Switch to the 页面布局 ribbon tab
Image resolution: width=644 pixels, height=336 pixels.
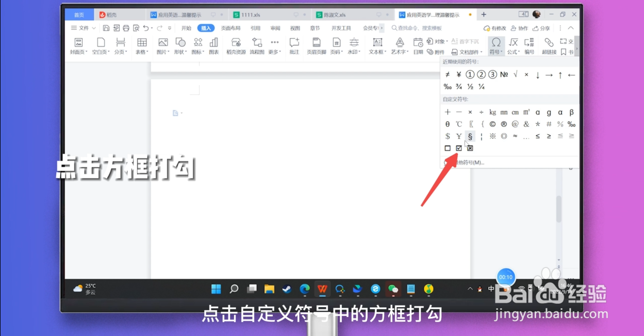click(230, 28)
